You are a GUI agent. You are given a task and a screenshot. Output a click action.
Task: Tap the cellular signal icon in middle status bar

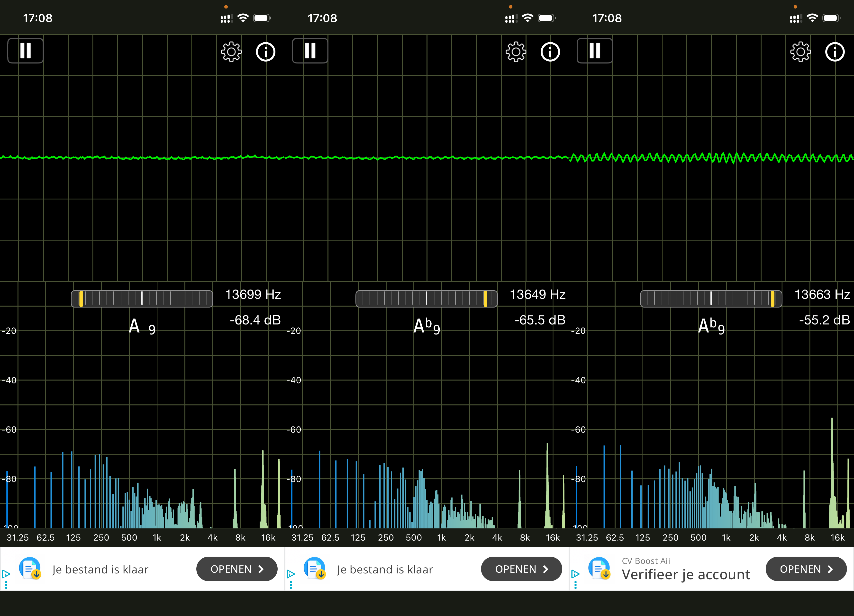pyautogui.click(x=511, y=18)
